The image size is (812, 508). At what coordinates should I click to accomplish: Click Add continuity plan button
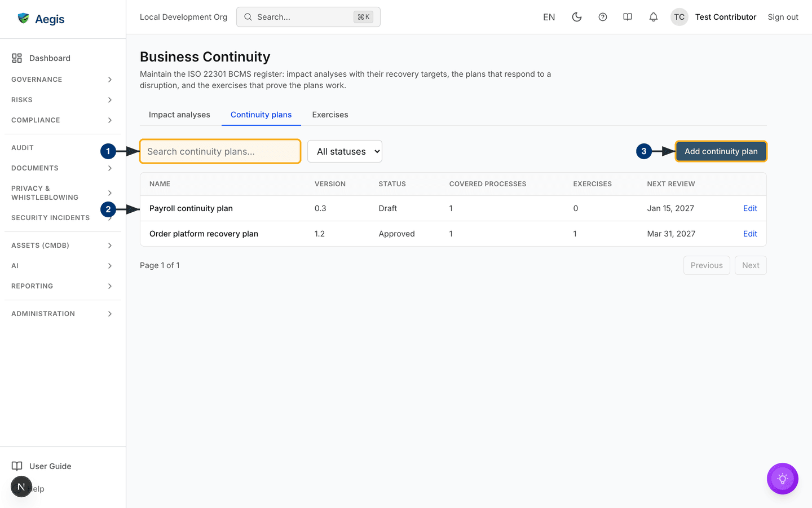[721, 151]
